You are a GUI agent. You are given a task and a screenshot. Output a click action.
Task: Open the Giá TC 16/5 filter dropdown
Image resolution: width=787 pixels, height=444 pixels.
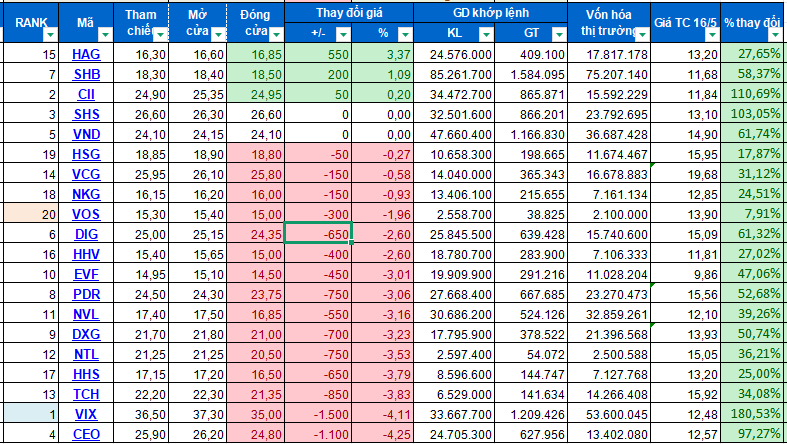tap(712, 35)
